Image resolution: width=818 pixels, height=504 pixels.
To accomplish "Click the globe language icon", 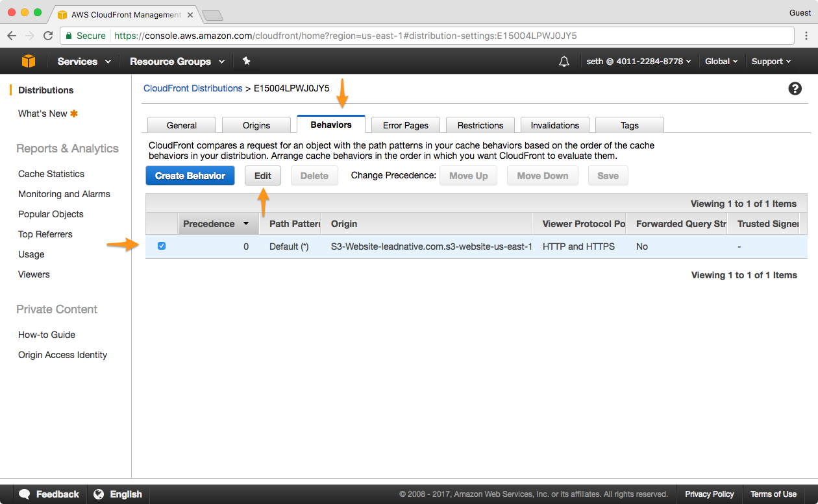I will (99, 494).
